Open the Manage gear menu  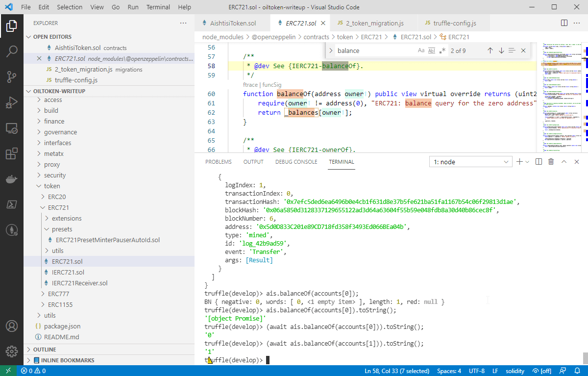(x=12, y=351)
